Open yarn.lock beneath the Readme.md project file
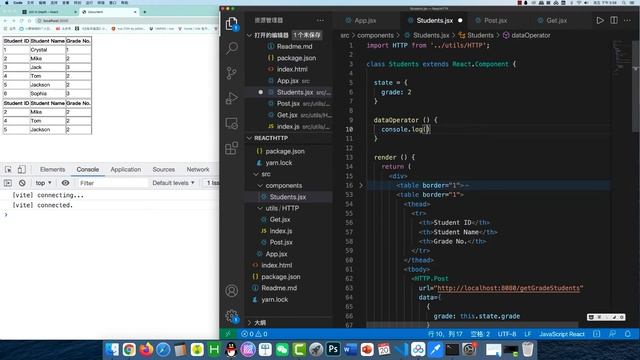Viewport: 640px width, 360px height. [288, 300]
